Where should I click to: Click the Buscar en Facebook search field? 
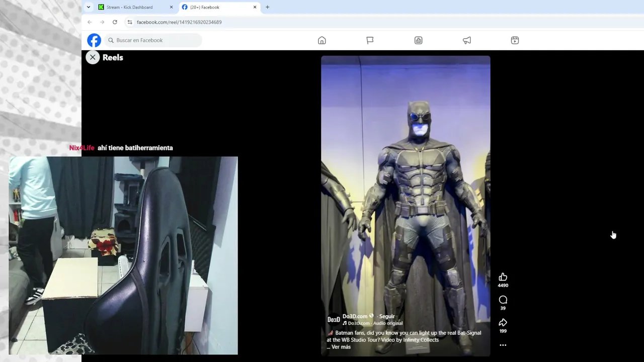tap(153, 40)
